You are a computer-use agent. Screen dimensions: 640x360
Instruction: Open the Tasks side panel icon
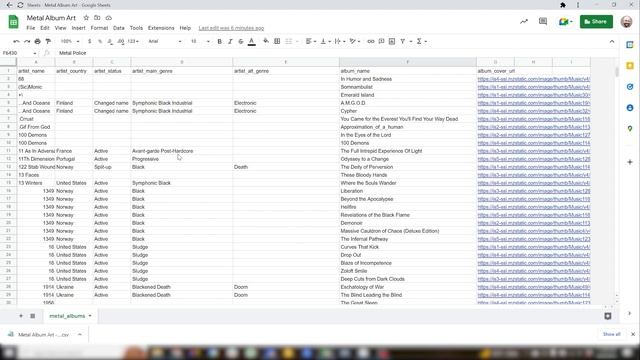coord(630,87)
